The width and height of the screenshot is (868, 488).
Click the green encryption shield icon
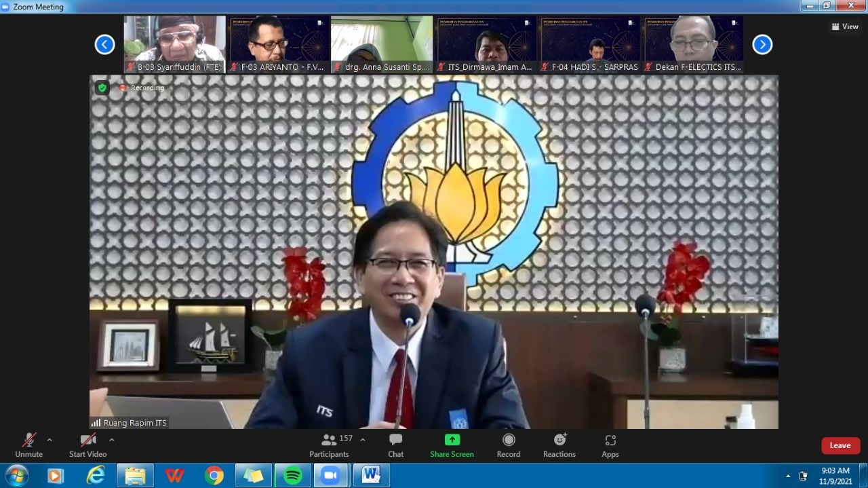point(102,88)
